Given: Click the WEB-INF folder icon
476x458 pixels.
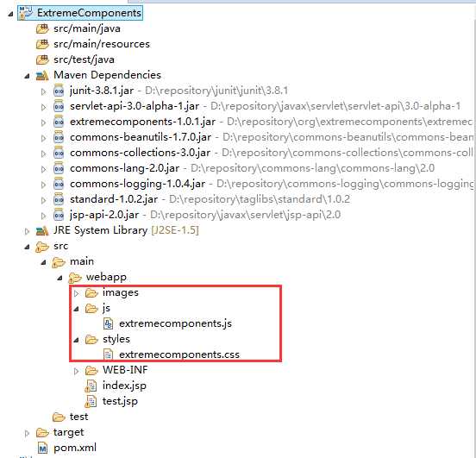Looking at the screenshot, I should coord(91,370).
